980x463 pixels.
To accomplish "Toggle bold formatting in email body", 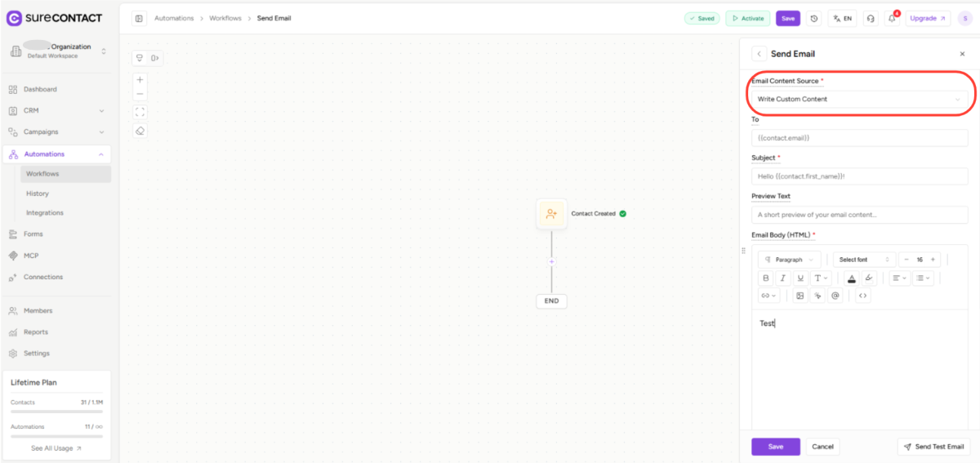I will (766, 278).
